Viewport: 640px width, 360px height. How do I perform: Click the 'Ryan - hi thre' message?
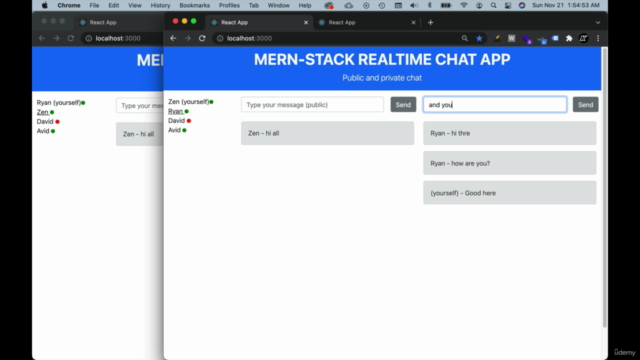509,133
